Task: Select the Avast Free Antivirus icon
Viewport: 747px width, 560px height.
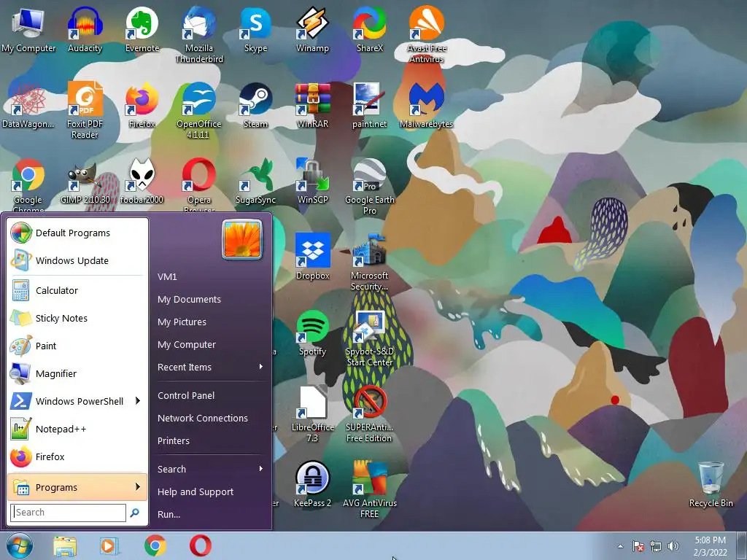Action: click(426, 34)
